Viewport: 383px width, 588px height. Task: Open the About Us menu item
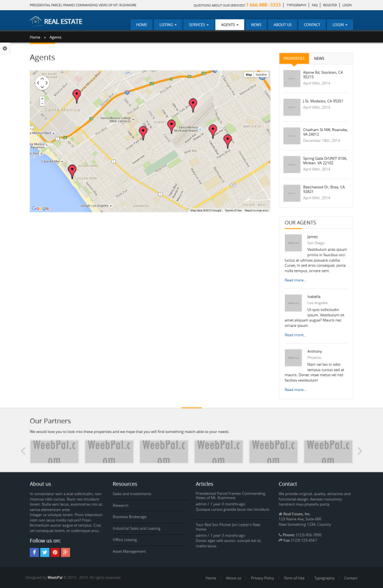coord(282,25)
